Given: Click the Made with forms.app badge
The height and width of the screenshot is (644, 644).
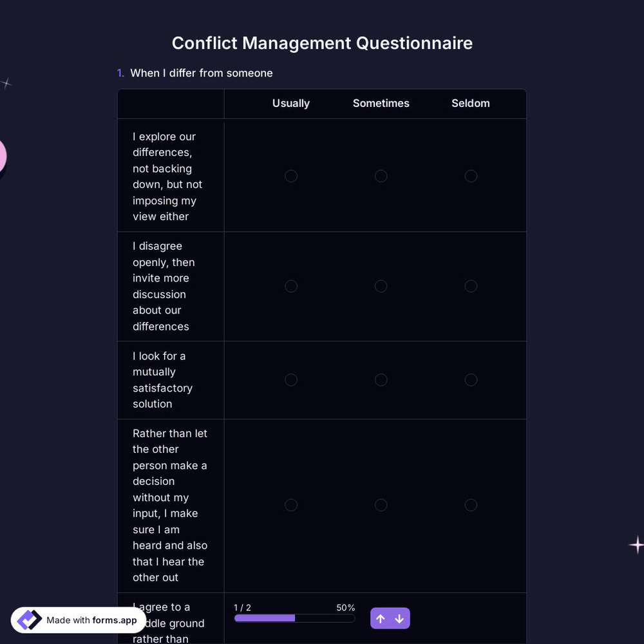Looking at the screenshot, I should pyautogui.click(x=77, y=620).
